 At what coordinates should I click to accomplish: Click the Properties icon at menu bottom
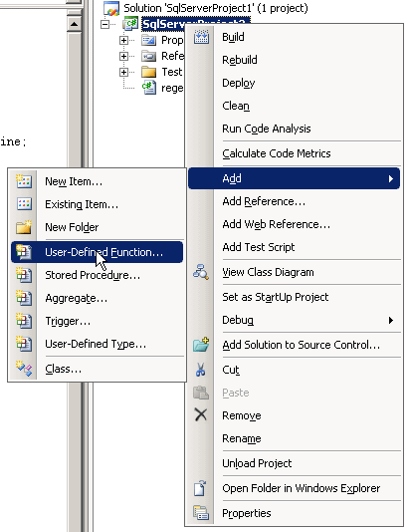(x=201, y=513)
